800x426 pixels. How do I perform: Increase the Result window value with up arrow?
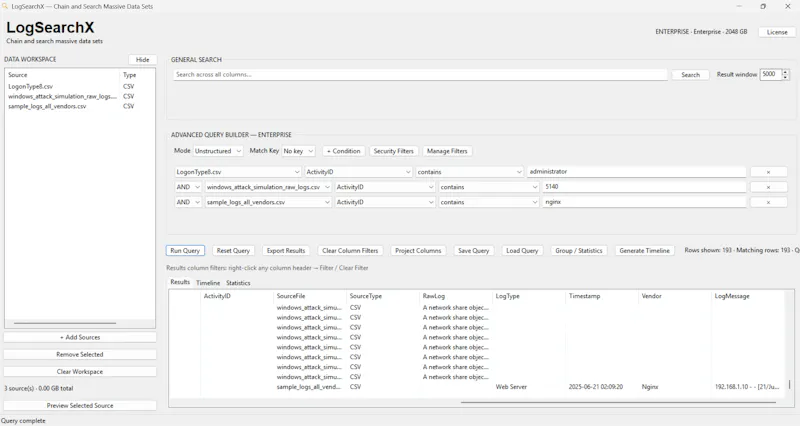[785, 72]
